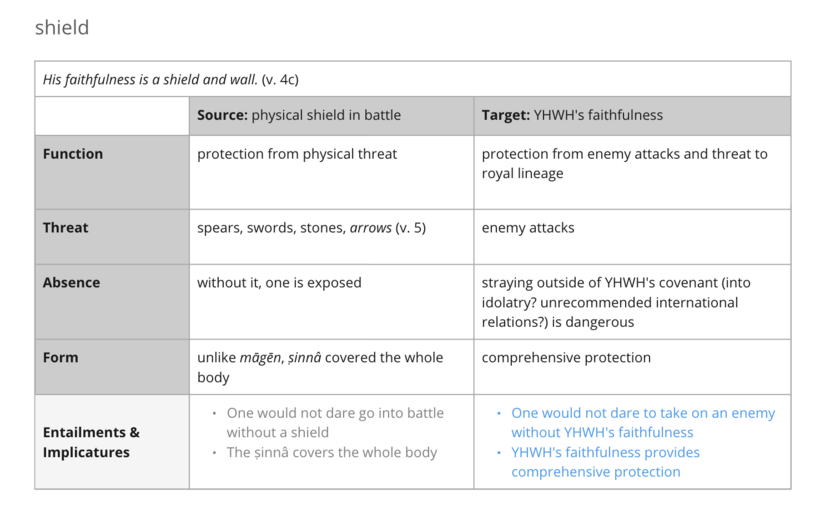Click the gray bullet 'One would not dare go into battle'
The height and width of the screenshot is (506, 825).
click(335, 422)
